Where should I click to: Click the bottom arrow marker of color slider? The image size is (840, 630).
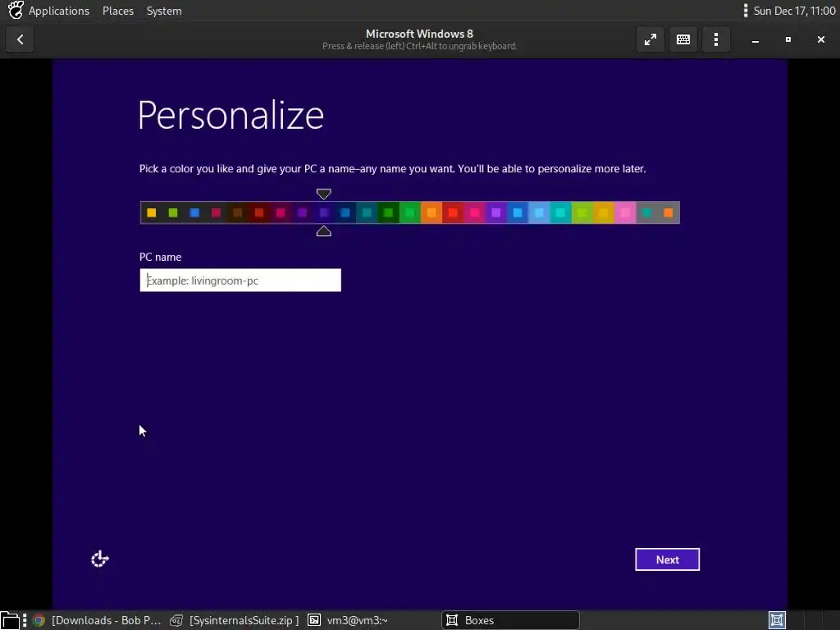(x=323, y=231)
